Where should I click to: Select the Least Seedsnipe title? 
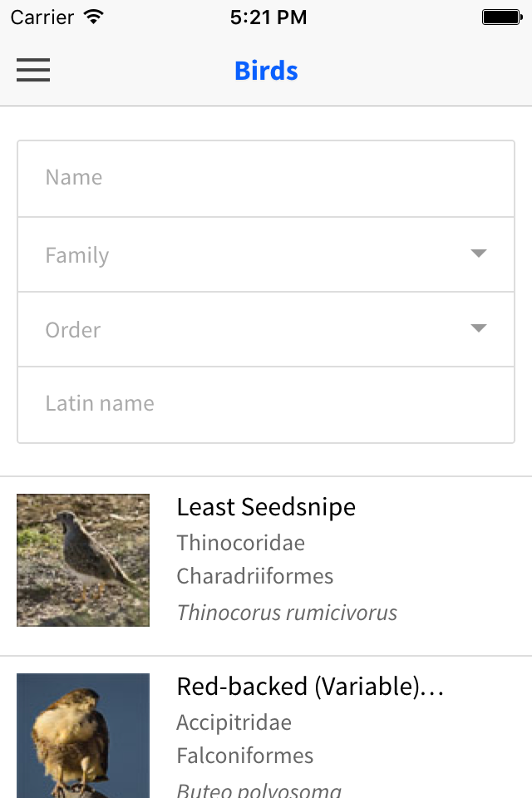tap(266, 507)
